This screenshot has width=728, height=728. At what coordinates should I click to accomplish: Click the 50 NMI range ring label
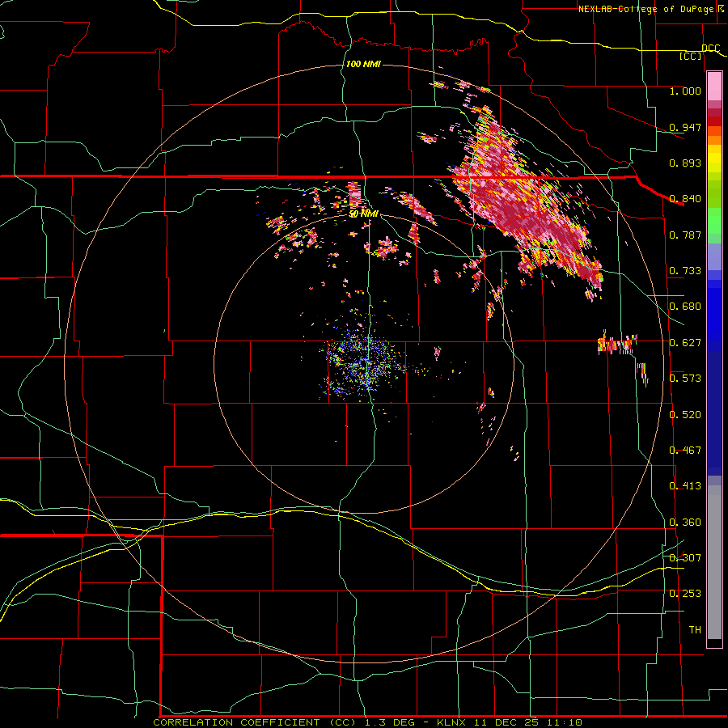tap(364, 214)
